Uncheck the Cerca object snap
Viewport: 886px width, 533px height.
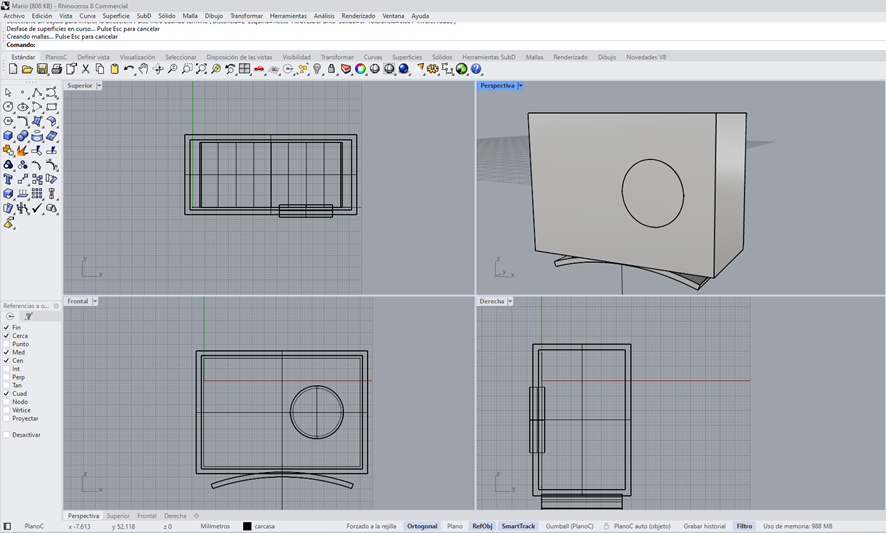coord(6,336)
